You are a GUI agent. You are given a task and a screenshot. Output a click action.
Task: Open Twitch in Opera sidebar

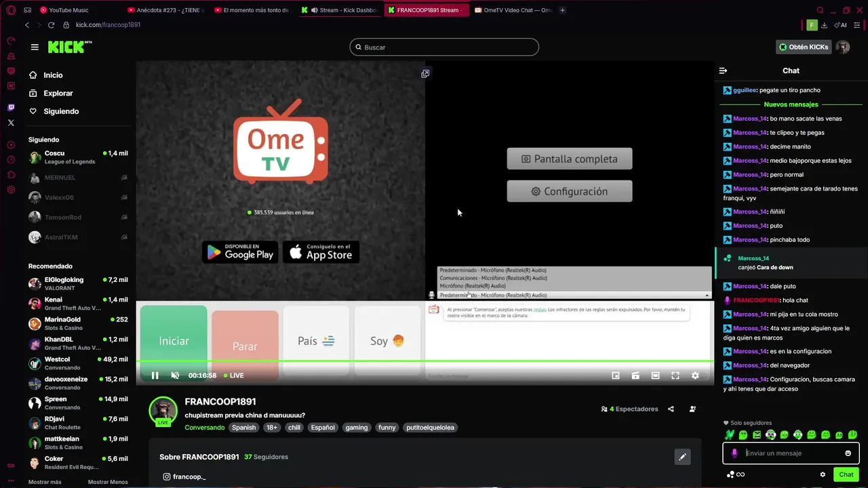pos(11,108)
